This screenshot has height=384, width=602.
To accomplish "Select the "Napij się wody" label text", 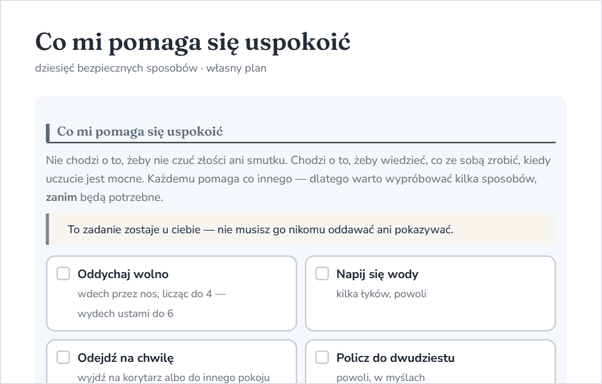I will click(377, 274).
